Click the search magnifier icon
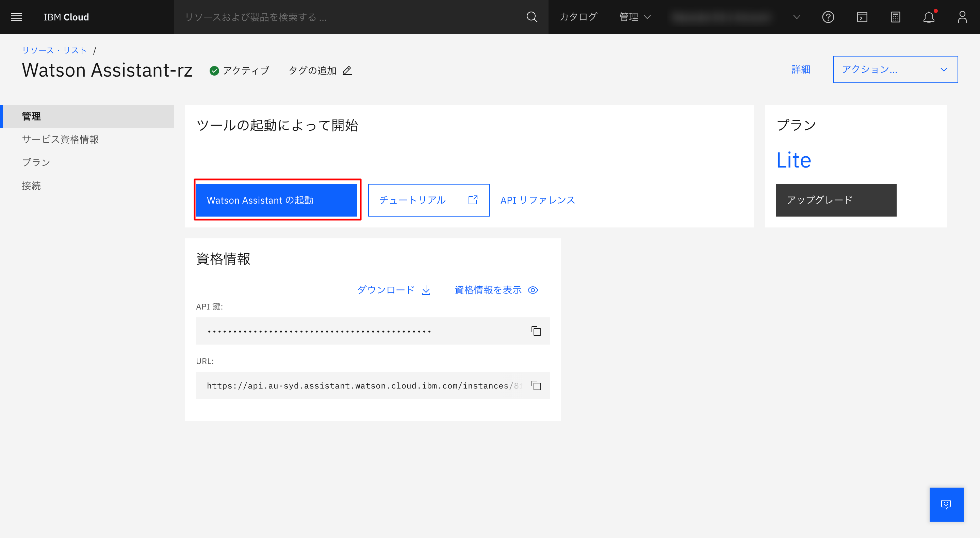 pyautogui.click(x=532, y=17)
